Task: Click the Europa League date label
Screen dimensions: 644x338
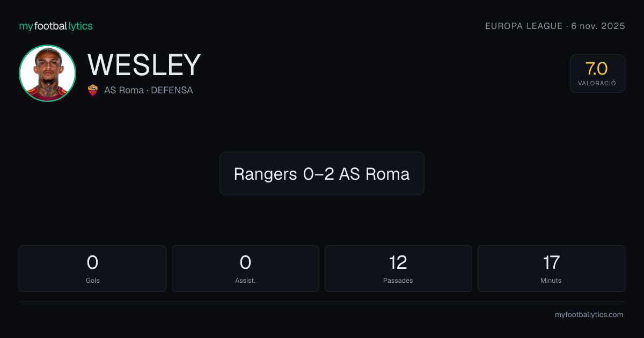Action: [555, 26]
